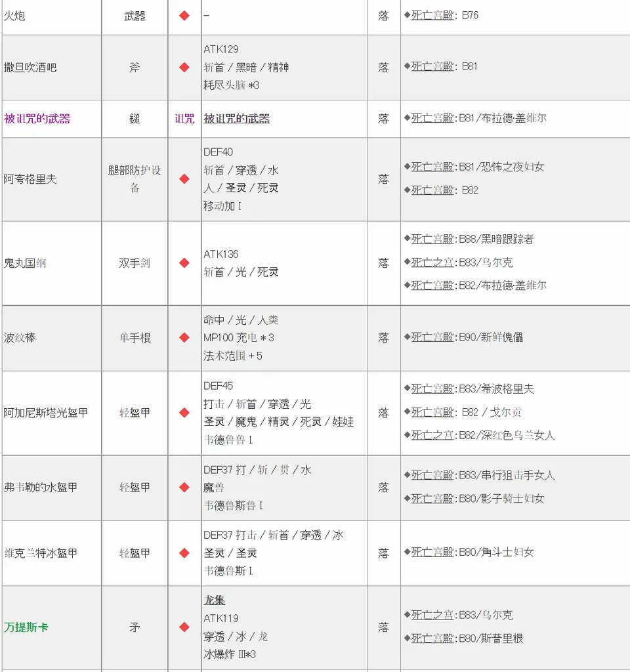
Task: Click the red diamond in the 鬼丸国纲 row
Action: [184, 263]
